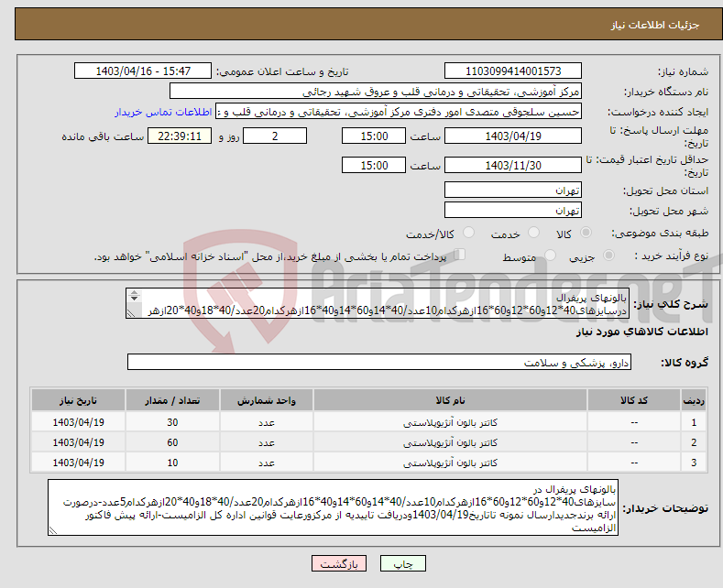Viewport: 723px width, 588px height.
Task: Click the تاریخ نیاز column header
Action: point(78,400)
